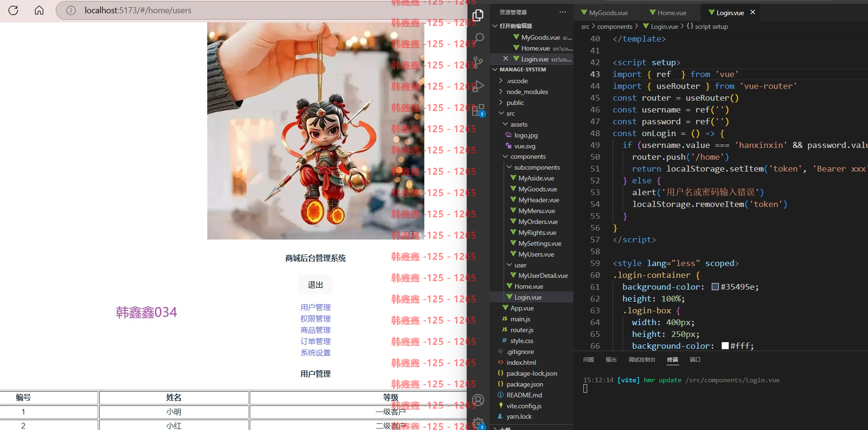Open Run and Debug view
This screenshot has height=430, width=868.
pyautogui.click(x=478, y=86)
